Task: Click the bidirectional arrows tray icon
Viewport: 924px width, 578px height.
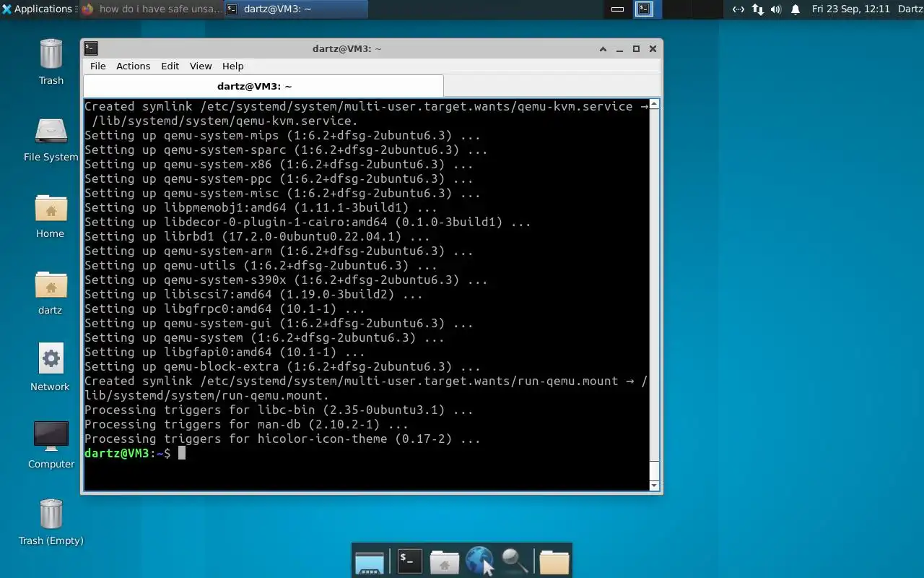Action: click(x=738, y=9)
